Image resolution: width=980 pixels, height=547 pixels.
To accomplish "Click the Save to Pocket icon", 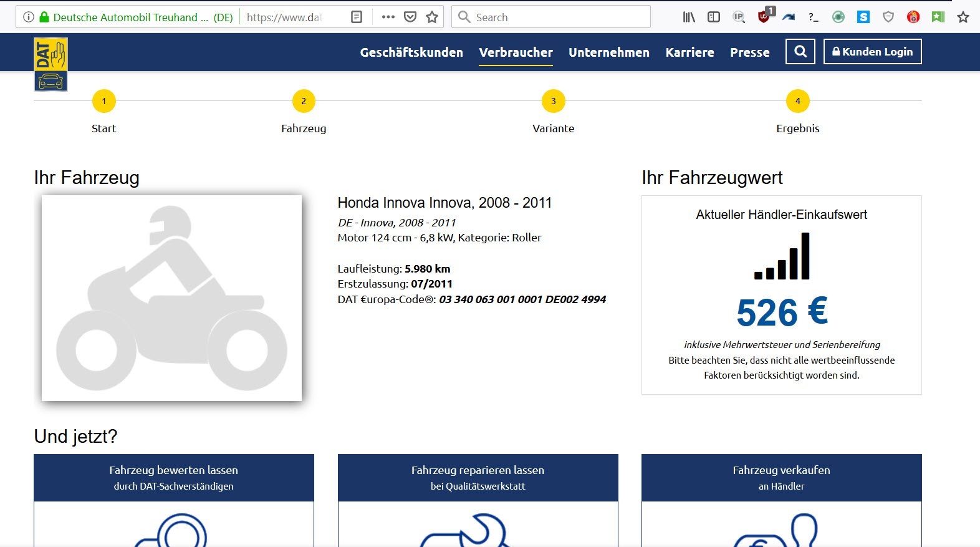I will (x=410, y=17).
